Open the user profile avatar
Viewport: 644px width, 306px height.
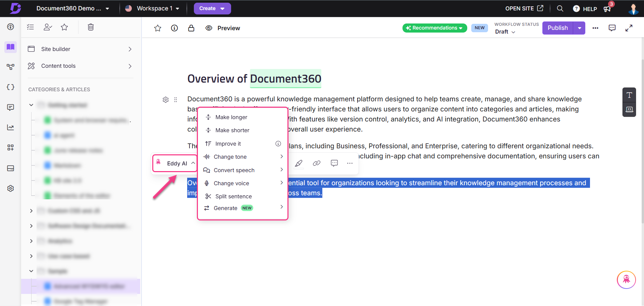click(x=633, y=9)
